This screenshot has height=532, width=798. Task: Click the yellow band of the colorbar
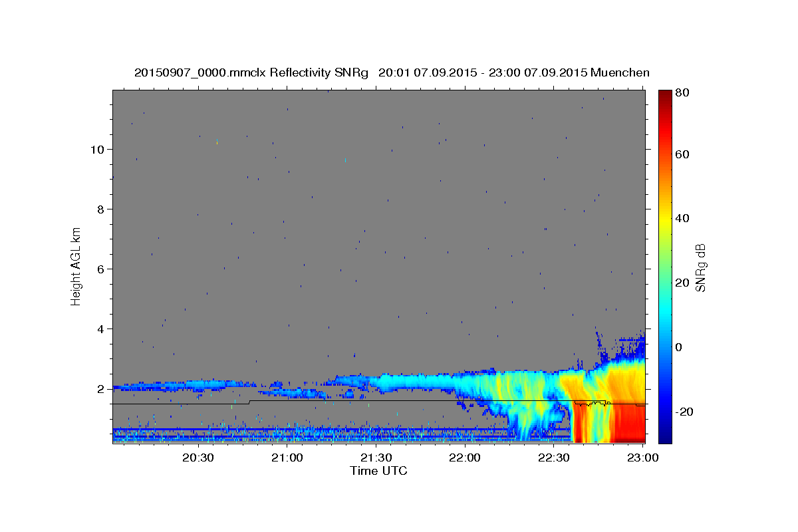665,219
